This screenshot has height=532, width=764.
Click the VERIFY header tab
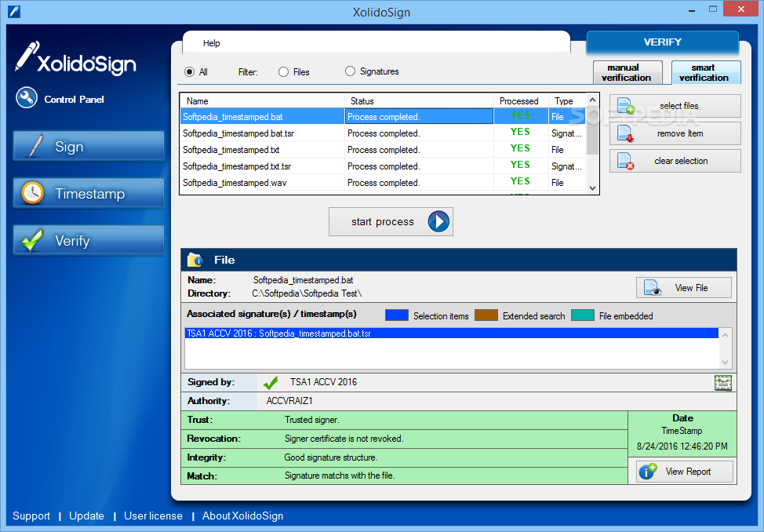663,42
